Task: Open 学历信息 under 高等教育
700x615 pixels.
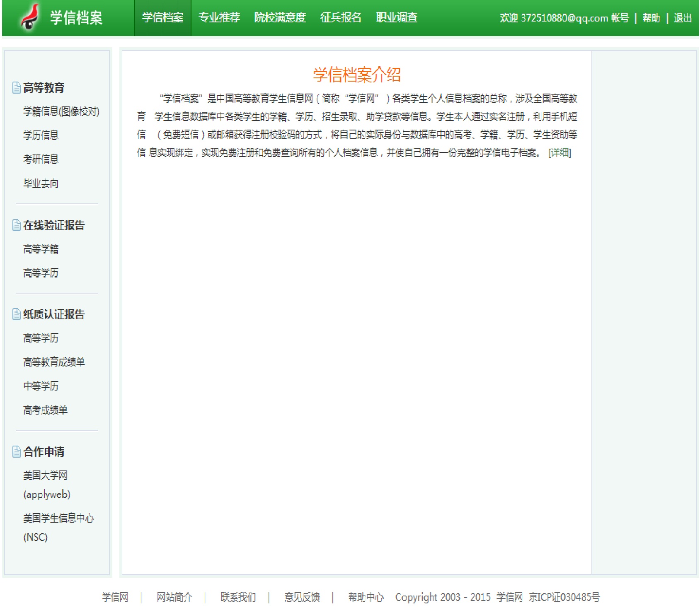Action: (x=41, y=135)
